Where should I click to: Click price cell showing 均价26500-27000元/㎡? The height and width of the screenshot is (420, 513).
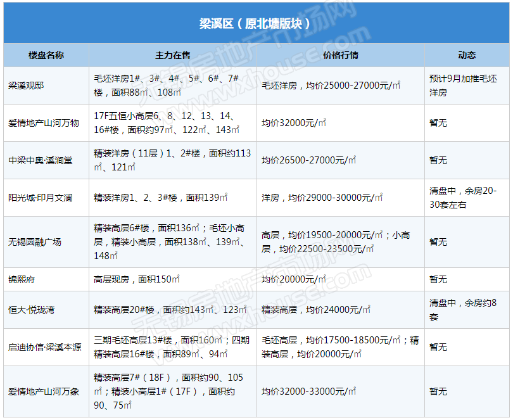pos(308,160)
